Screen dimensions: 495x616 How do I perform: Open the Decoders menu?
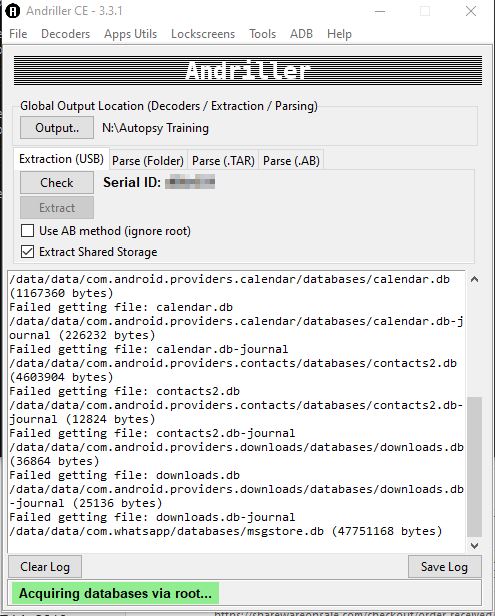point(65,34)
